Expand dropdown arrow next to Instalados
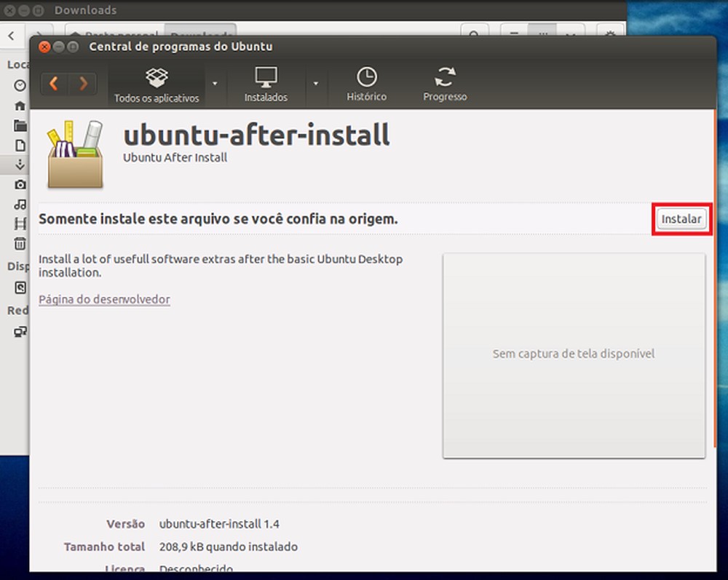Image resolution: width=728 pixels, height=580 pixels. pos(316,84)
